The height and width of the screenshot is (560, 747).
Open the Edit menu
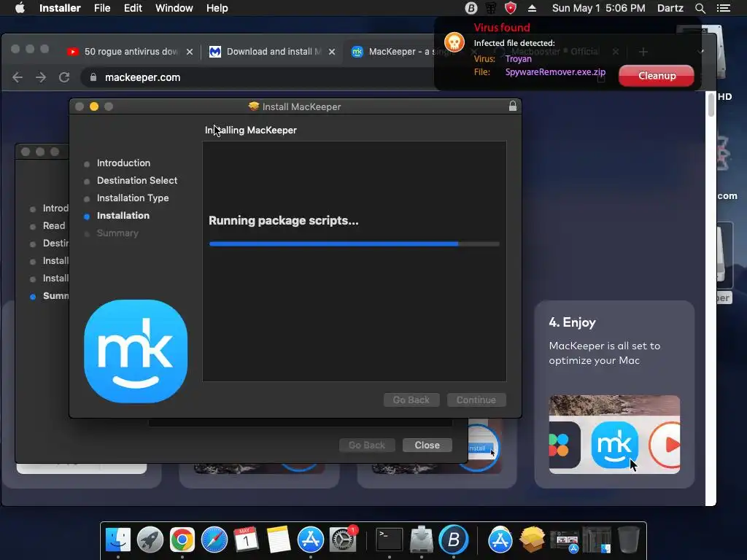point(133,8)
